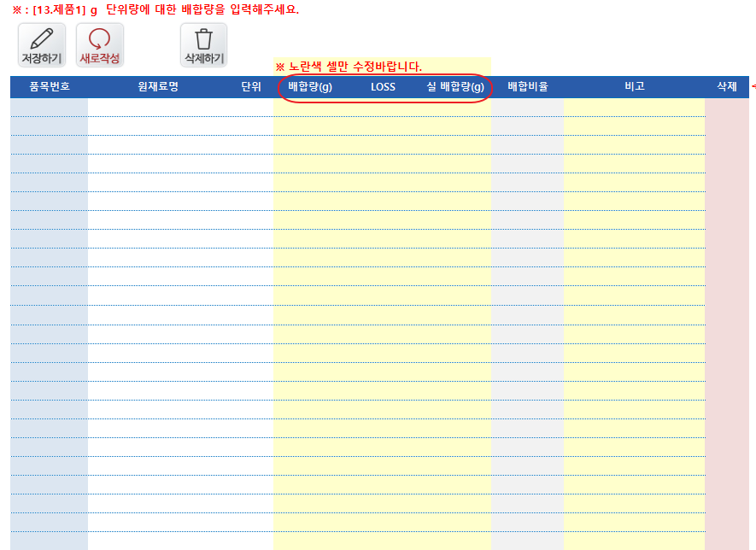Click the 새로작성 new entry button
This screenshot has height=550, width=756.
100,44
